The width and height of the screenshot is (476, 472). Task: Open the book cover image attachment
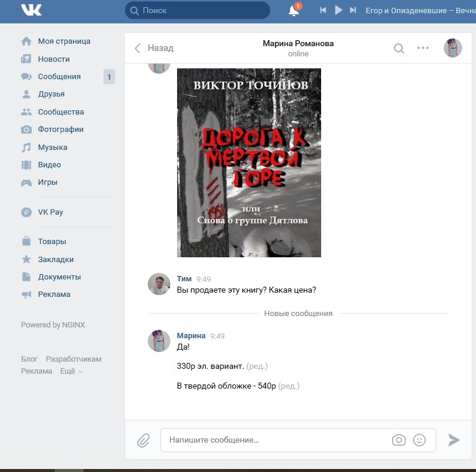pyautogui.click(x=249, y=163)
